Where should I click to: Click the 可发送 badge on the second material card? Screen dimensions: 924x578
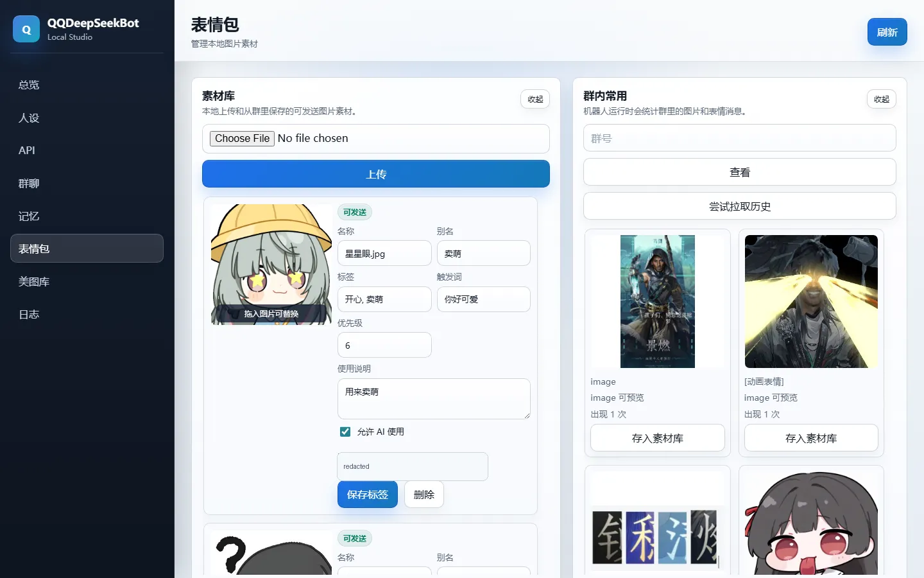click(355, 538)
